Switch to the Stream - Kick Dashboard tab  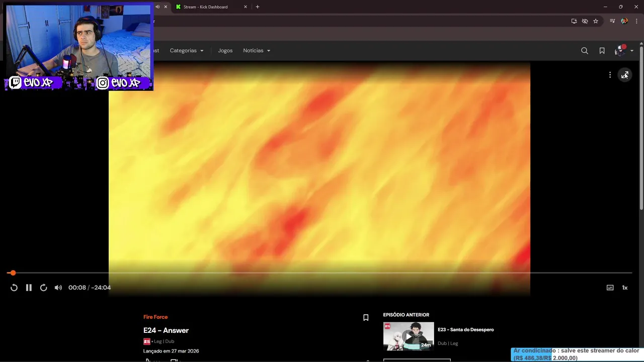(205, 7)
